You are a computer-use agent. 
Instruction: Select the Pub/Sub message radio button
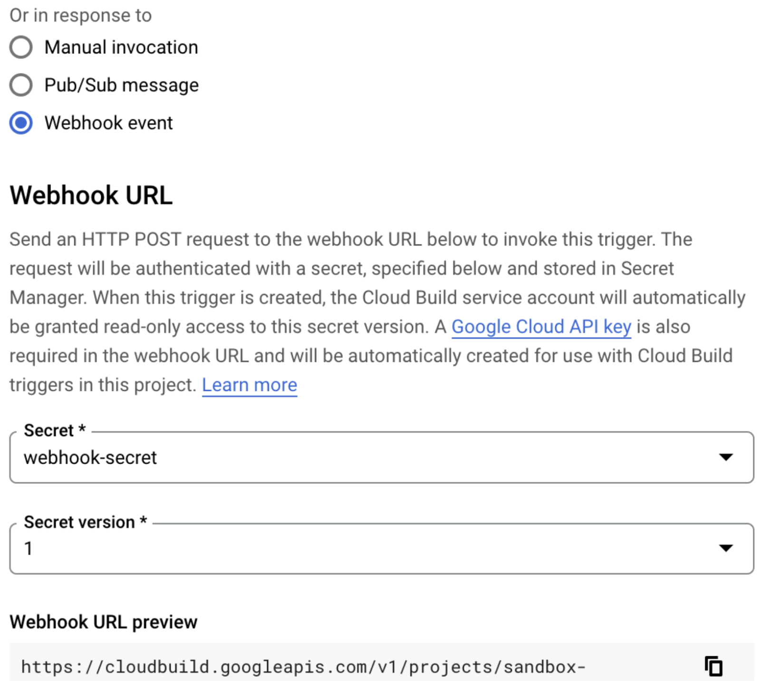(x=21, y=85)
